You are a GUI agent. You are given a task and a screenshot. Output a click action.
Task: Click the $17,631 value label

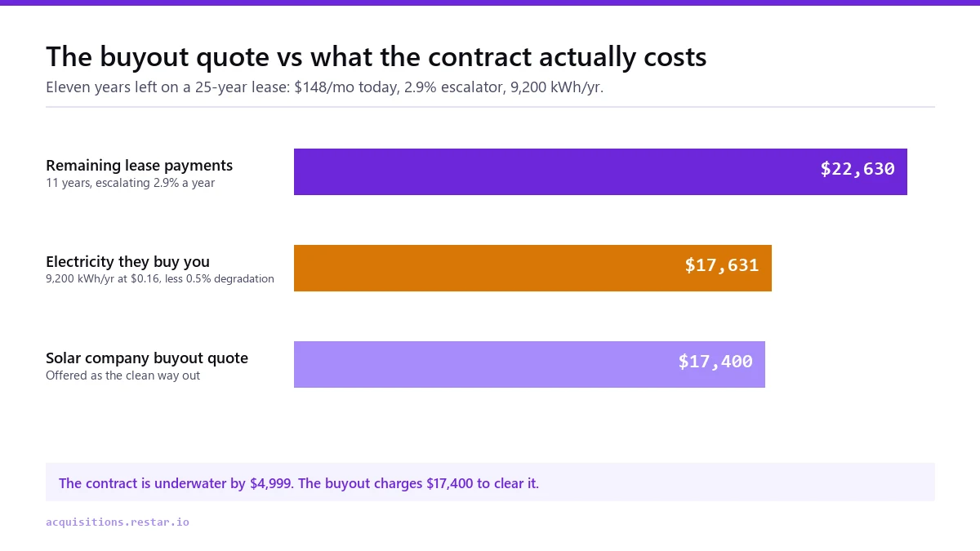(x=722, y=265)
